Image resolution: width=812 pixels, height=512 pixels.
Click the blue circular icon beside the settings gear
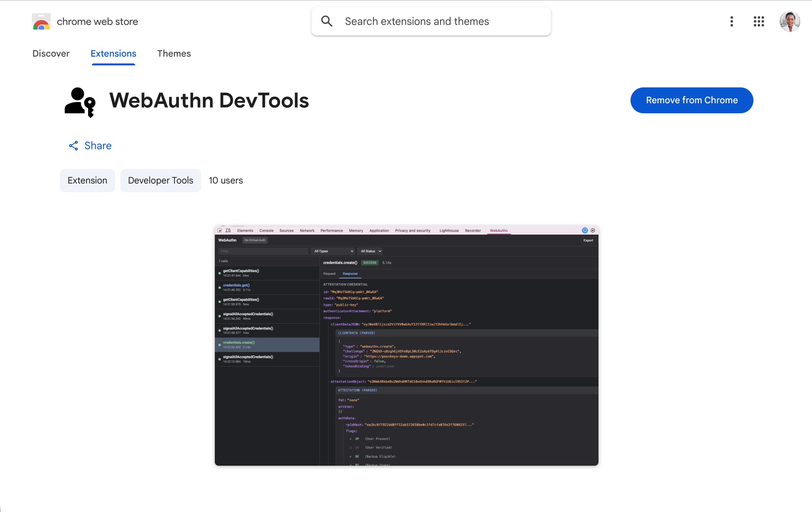pyautogui.click(x=585, y=230)
